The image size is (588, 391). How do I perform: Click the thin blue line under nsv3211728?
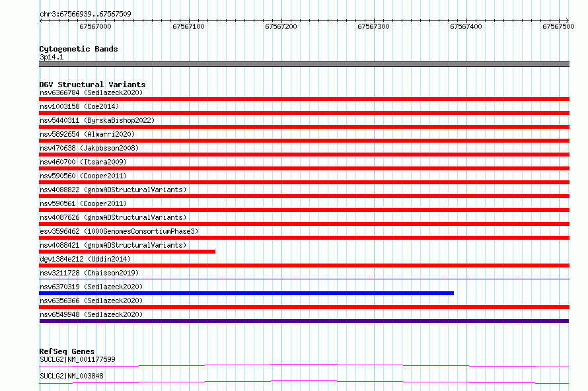point(304,279)
